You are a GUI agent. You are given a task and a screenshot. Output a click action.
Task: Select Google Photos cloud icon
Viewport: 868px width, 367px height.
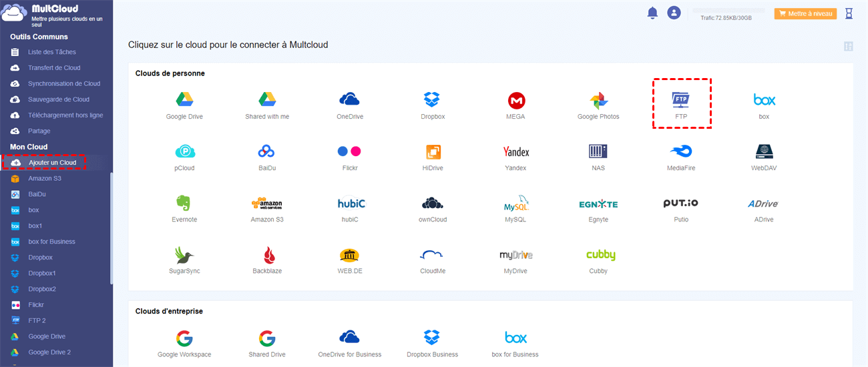coord(598,106)
